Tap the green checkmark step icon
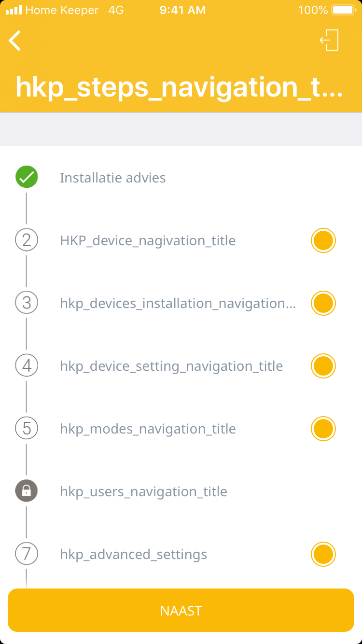This screenshot has width=362, height=644. point(27,177)
